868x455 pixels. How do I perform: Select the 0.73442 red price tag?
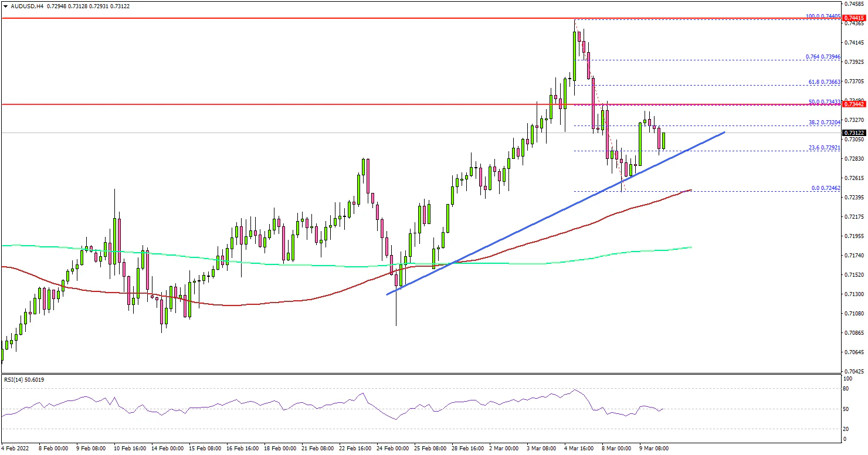[855, 104]
